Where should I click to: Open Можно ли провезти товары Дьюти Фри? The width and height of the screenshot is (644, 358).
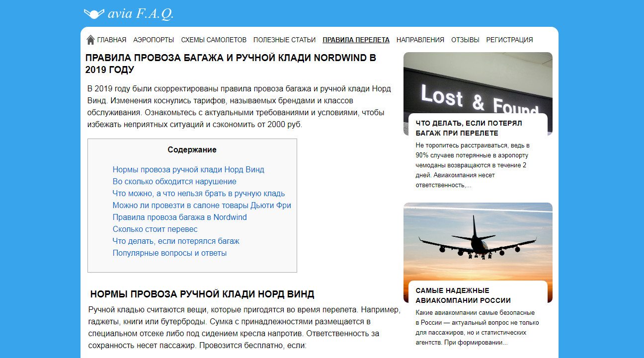202,206
